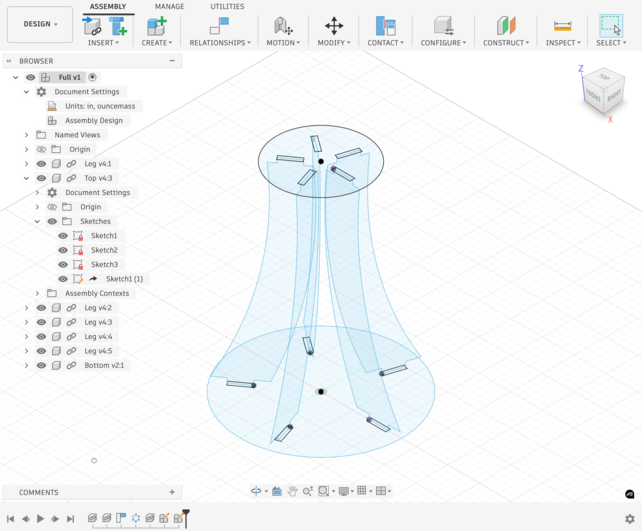Open the RELATIONSHIPS dropdown menu
Image resolution: width=642 pixels, height=531 pixels.
click(x=220, y=43)
